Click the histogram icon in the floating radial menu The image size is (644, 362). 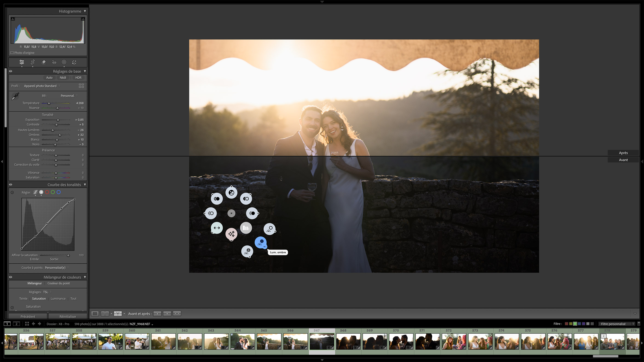(246, 228)
